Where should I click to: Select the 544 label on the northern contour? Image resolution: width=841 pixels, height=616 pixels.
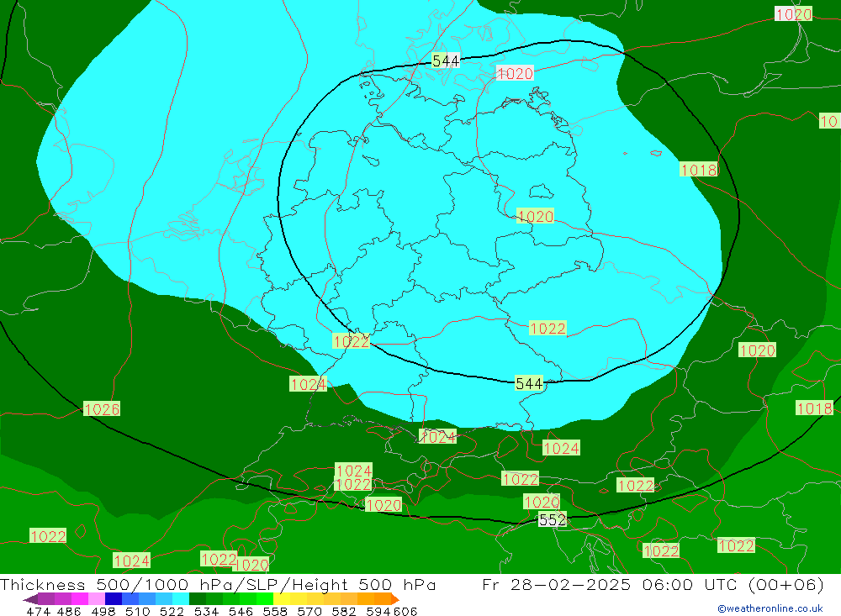[x=446, y=61]
